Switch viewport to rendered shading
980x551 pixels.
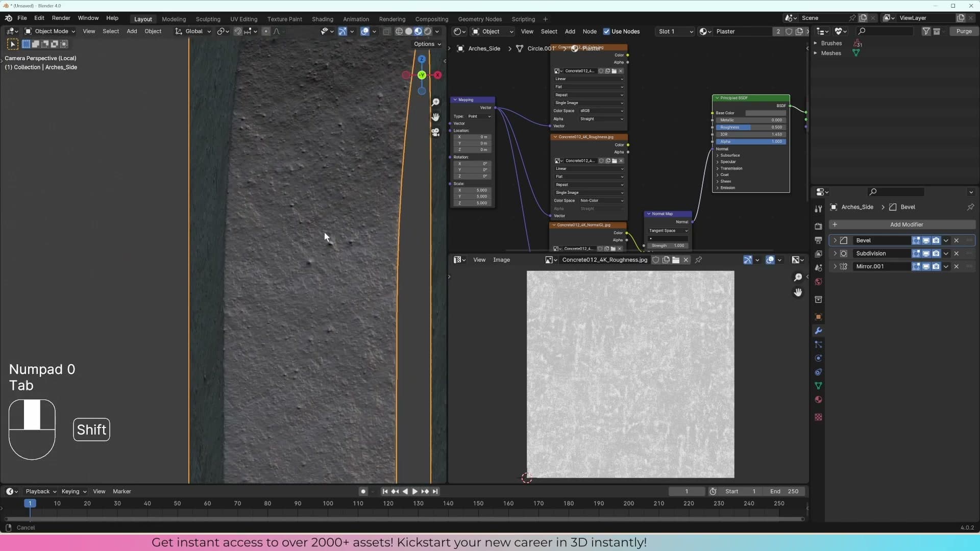428,32
